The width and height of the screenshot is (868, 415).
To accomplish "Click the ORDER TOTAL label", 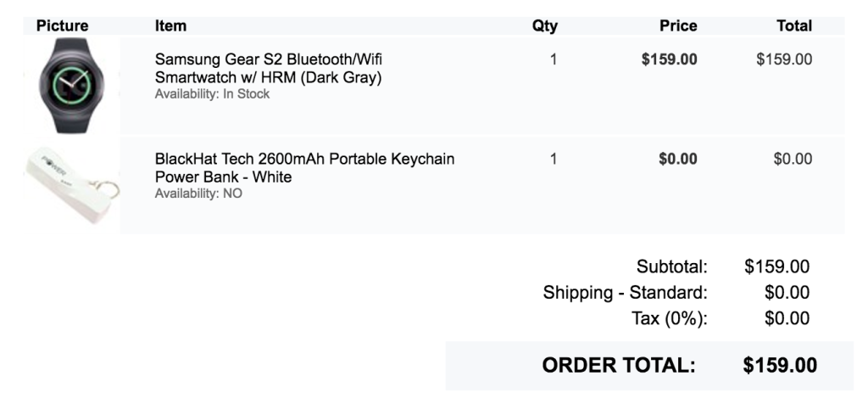I will 619,366.
